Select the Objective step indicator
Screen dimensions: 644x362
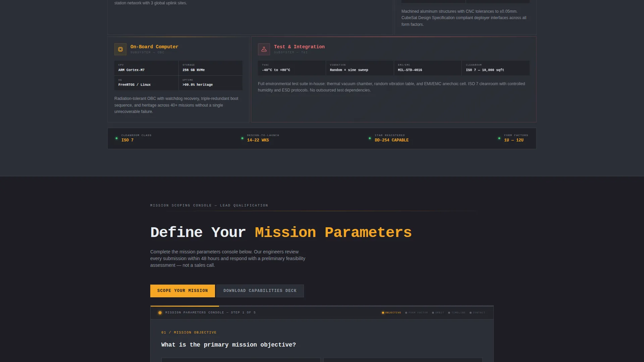click(x=391, y=313)
